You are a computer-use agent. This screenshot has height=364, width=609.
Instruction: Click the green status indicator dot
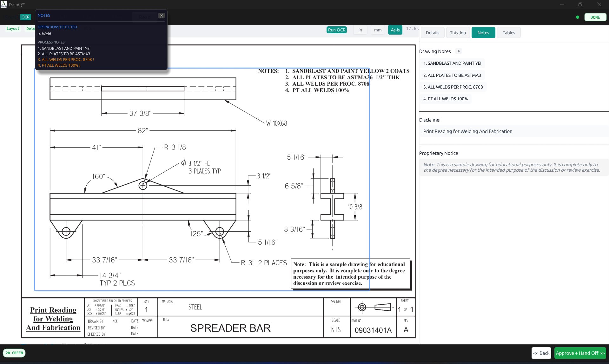tap(578, 17)
